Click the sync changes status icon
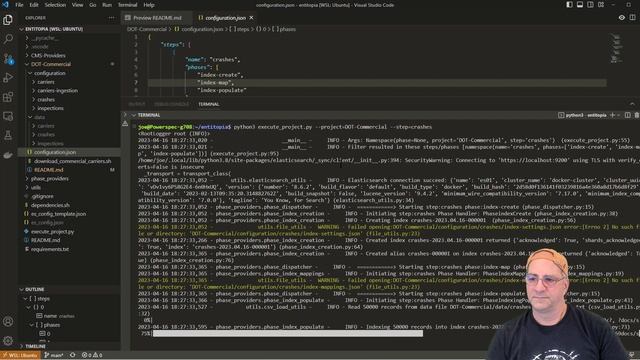Viewport: 640px width, 360px height. click(x=73, y=355)
